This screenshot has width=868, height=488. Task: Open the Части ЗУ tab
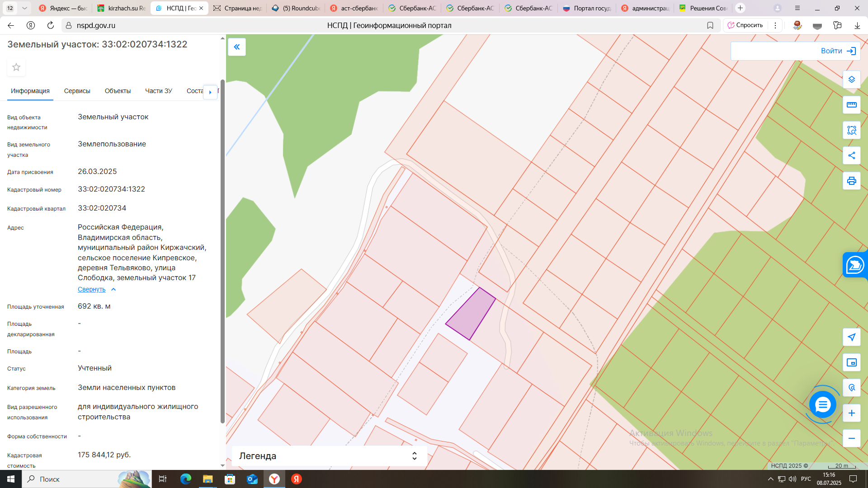point(159,91)
